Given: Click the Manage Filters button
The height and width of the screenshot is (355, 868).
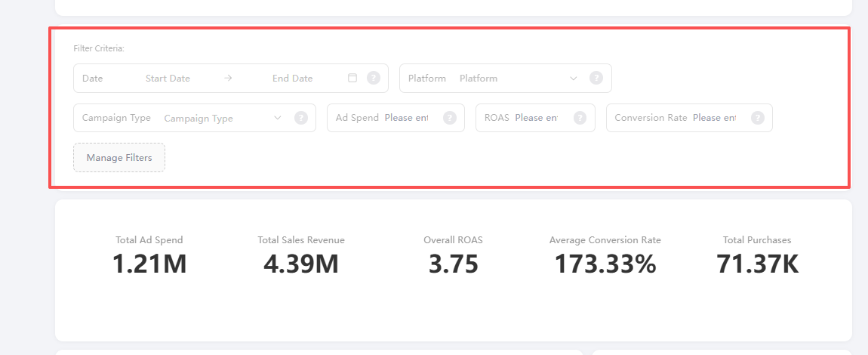Looking at the screenshot, I should coord(119,158).
